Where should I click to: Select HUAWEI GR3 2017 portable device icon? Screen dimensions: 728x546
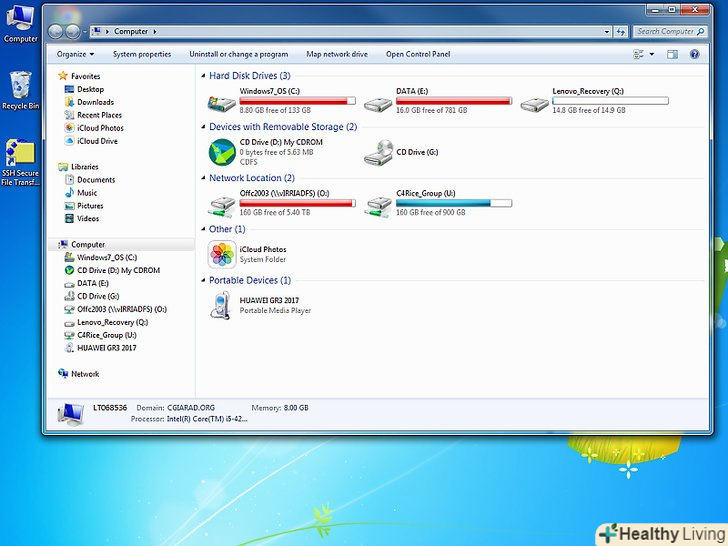click(x=221, y=305)
